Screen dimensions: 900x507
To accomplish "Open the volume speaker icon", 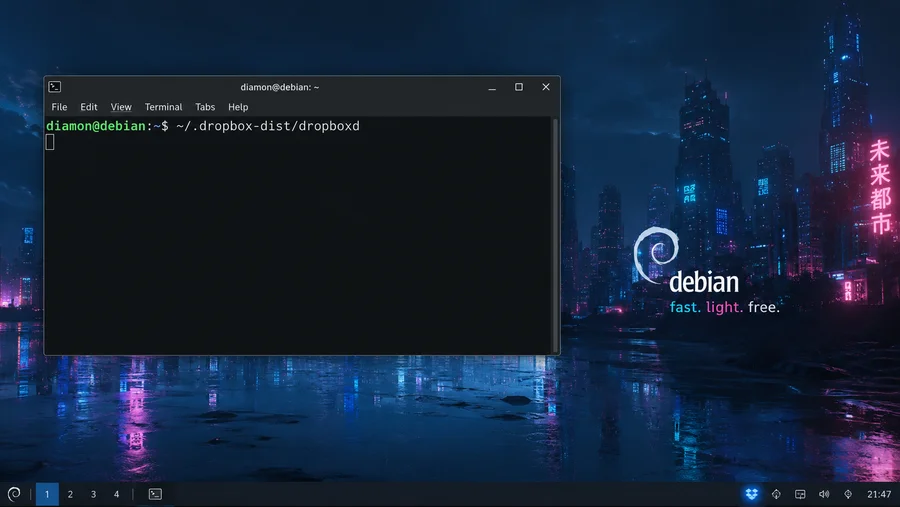I will [824, 494].
